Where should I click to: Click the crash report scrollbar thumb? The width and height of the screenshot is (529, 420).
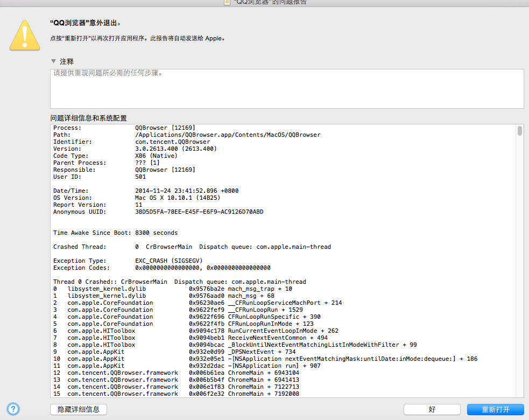[x=519, y=131]
